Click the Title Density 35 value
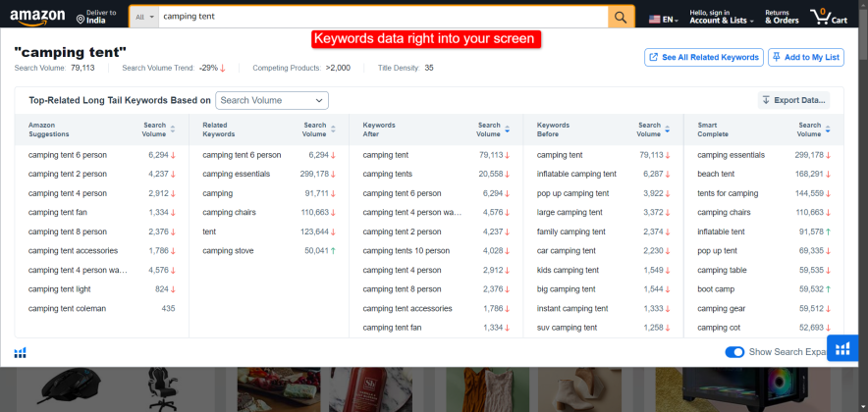 click(x=429, y=68)
